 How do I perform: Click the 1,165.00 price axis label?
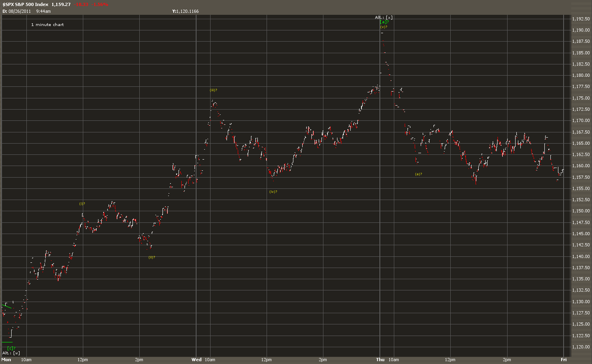[581, 143]
